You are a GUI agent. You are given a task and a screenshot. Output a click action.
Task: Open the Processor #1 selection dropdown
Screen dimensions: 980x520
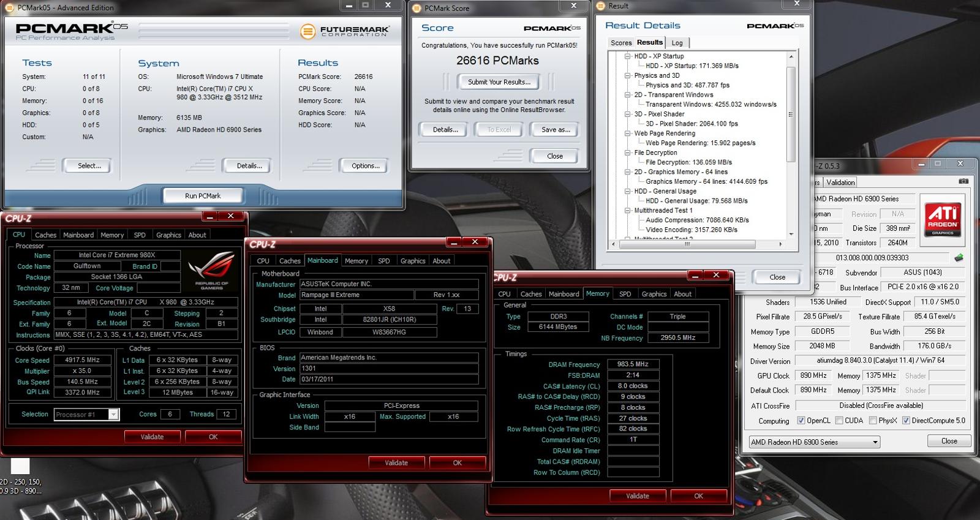point(113,415)
